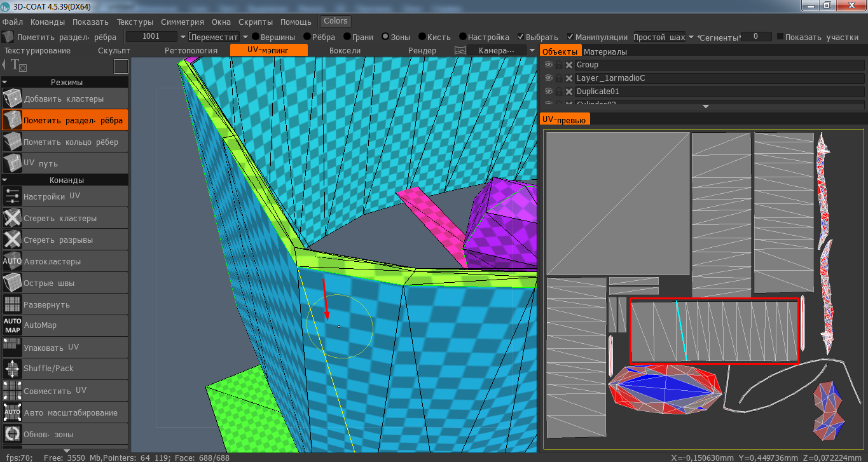
Task: Toggle the Манипуляции checkbox
Action: point(570,37)
